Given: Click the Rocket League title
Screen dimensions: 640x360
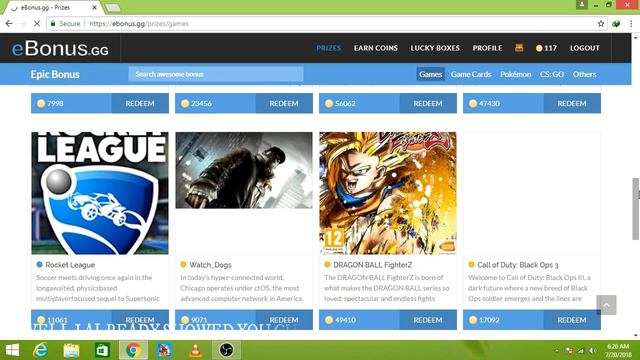Looking at the screenshot, I should pos(70,265).
